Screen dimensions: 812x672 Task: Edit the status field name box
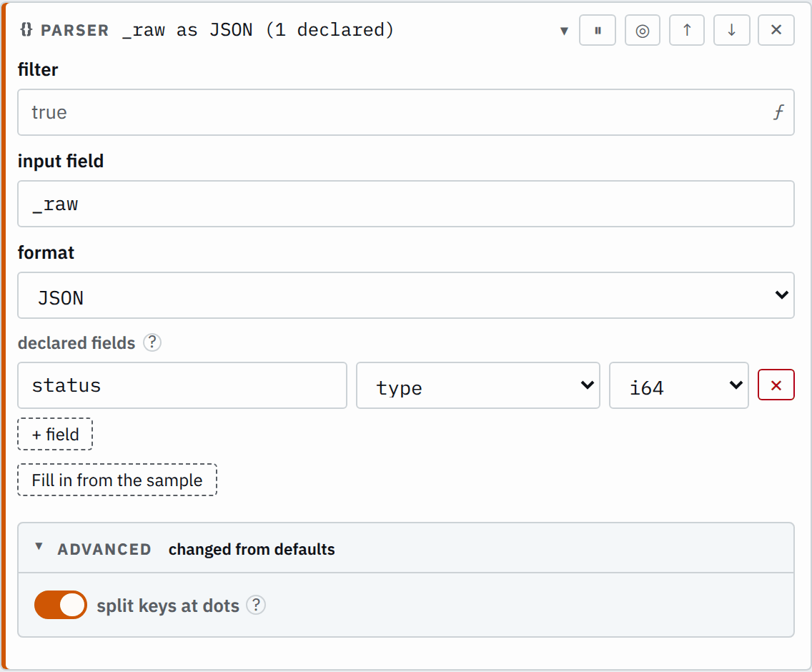coord(182,385)
